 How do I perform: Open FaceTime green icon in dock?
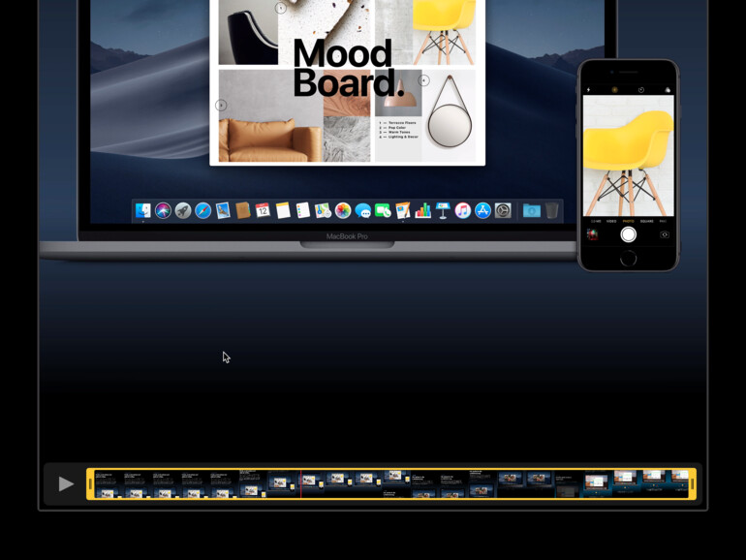[383, 210]
